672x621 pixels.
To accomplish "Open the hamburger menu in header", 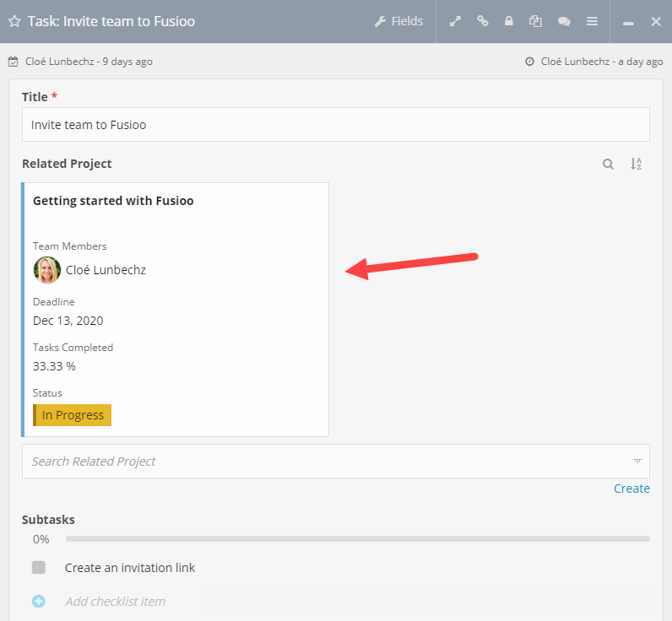I will (x=592, y=22).
